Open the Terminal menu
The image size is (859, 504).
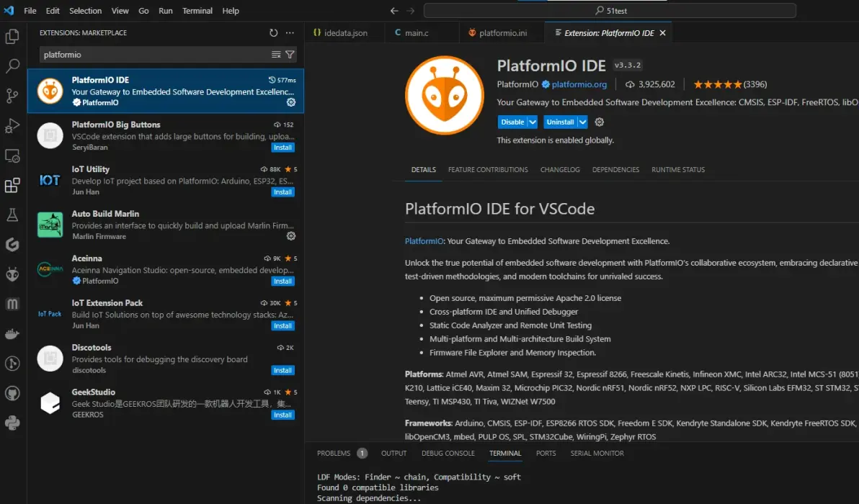point(197,10)
